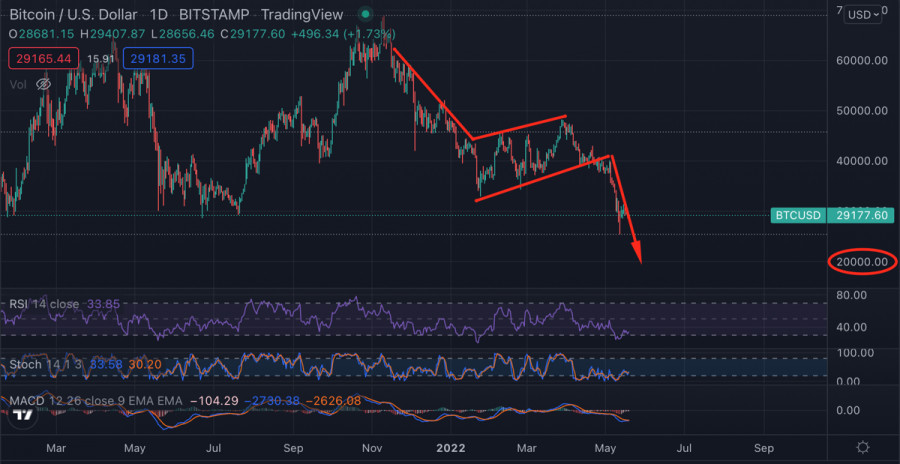Click the RSI value 33.85
This screenshot has height=464, width=900.
point(103,304)
